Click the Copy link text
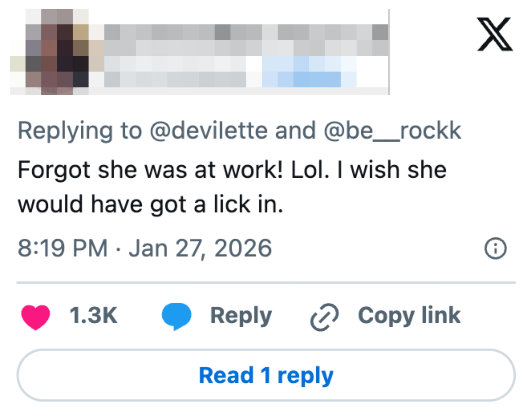525x420 pixels. pyautogui.click(x=409, y=316)
